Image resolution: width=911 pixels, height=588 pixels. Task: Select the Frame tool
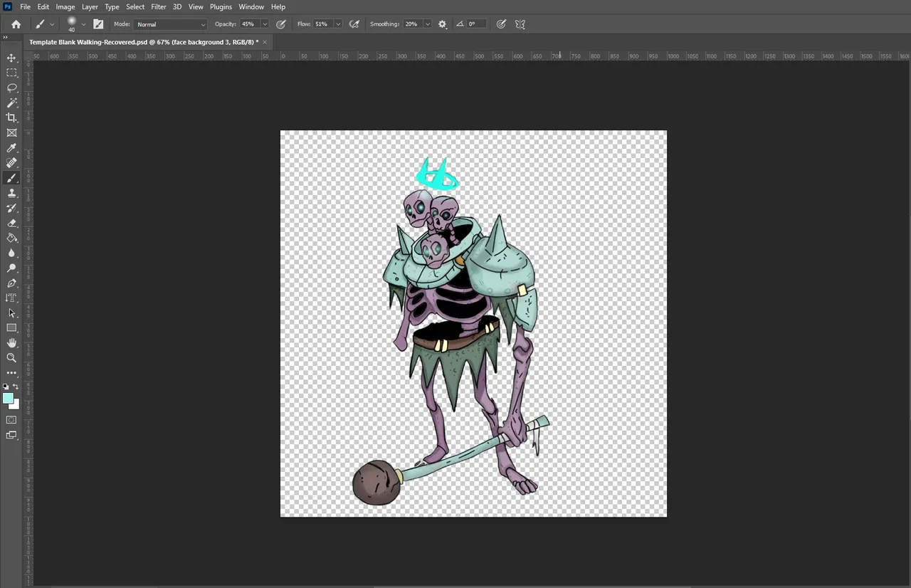(x=11, y=132)
